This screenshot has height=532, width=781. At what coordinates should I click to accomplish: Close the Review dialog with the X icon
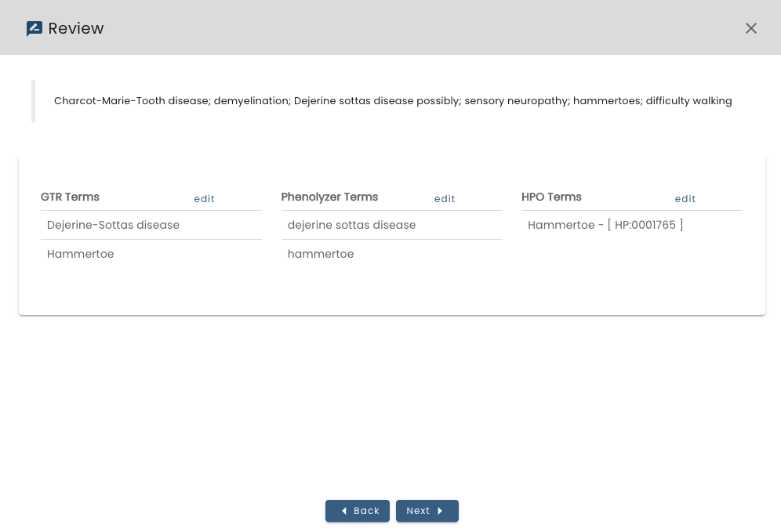point(750,27)
